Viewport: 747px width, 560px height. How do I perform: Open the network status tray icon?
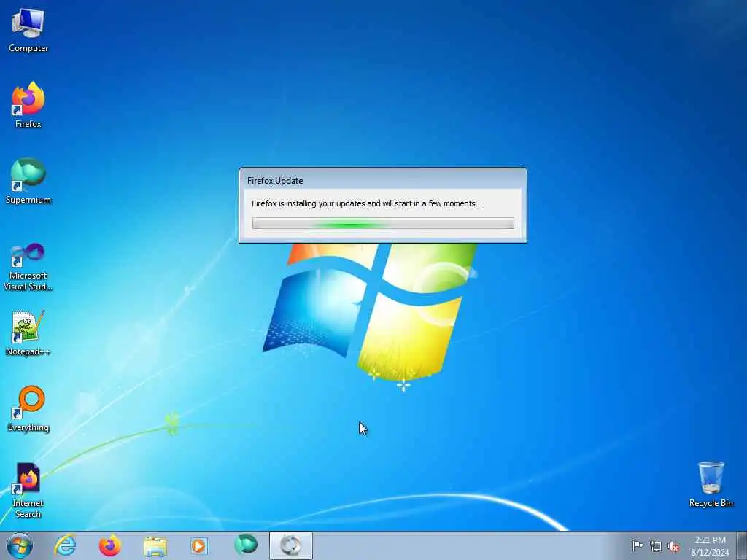tap(656, 547)
